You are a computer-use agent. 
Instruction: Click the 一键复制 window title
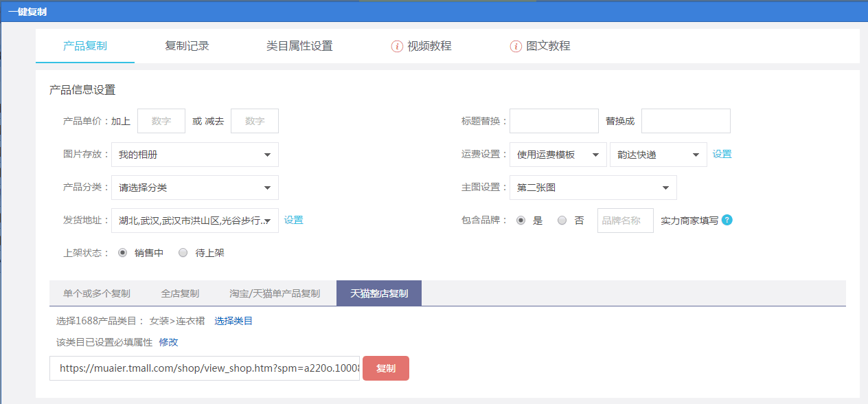(27, 12)
